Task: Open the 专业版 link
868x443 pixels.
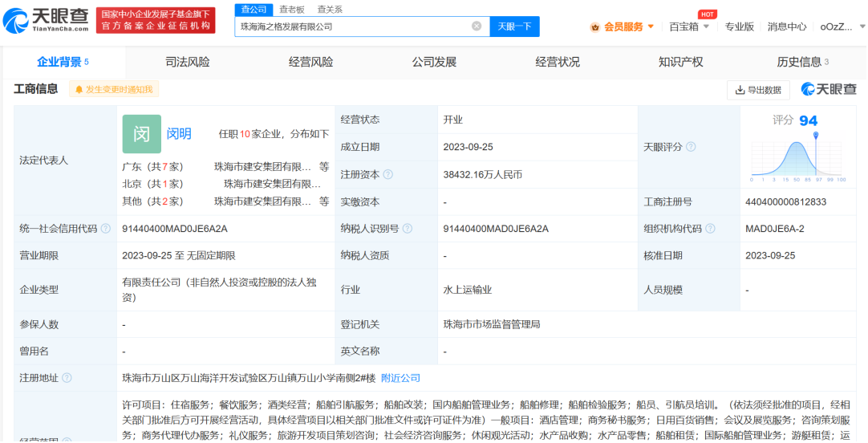Action: pyautogui.click(x=740, y=26)
